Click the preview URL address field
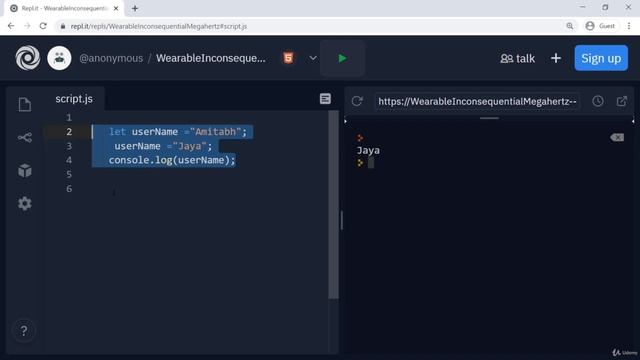640x360 pixels. click(477, 101)
